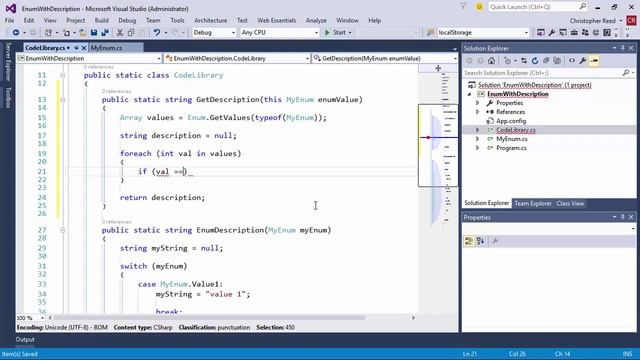The width and height of the screenshot is (640, 360).
Task: Click the editor horizontal scrollbar
Action: 209,318
